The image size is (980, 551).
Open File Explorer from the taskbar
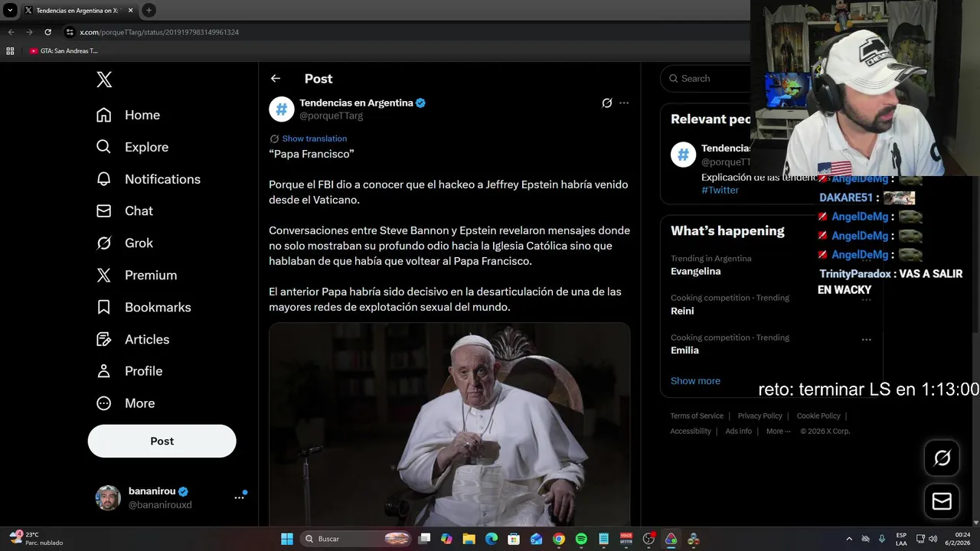tap(469, 539)
